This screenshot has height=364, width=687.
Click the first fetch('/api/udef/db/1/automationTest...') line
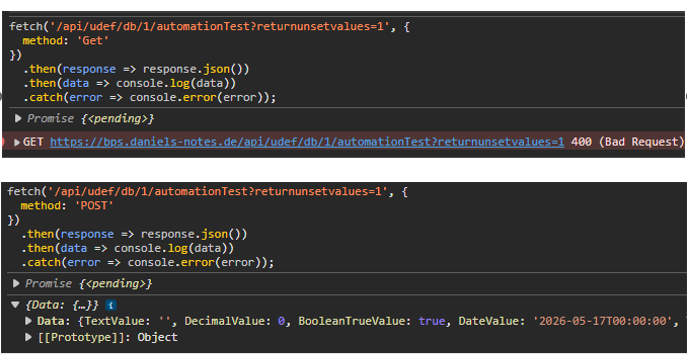click(209, 27)
